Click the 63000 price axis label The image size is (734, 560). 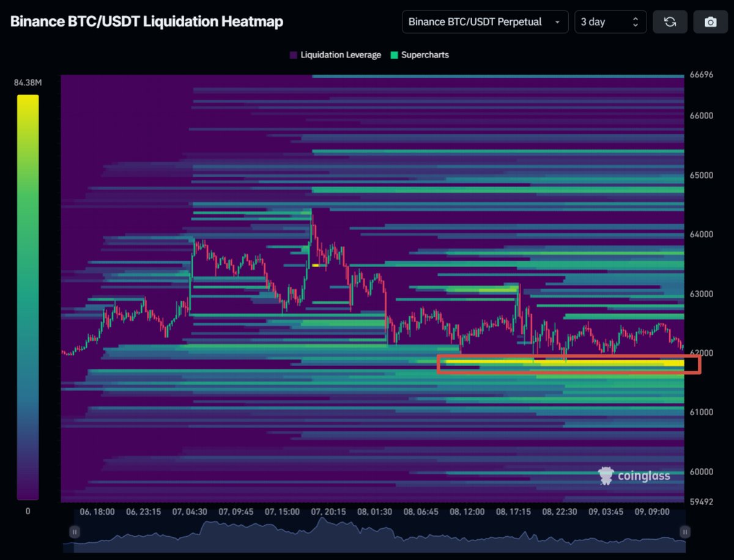click(x=702, y=294)
